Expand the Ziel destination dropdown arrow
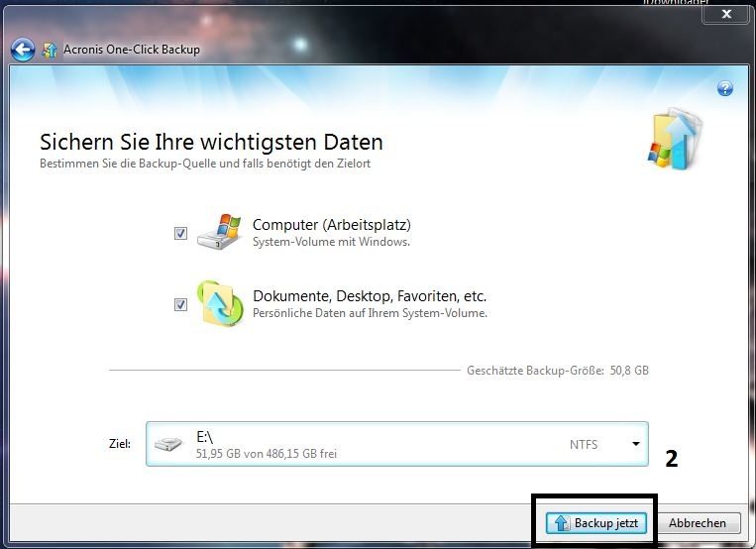Viewport: 756px width, 549px height. pos(636,444)
